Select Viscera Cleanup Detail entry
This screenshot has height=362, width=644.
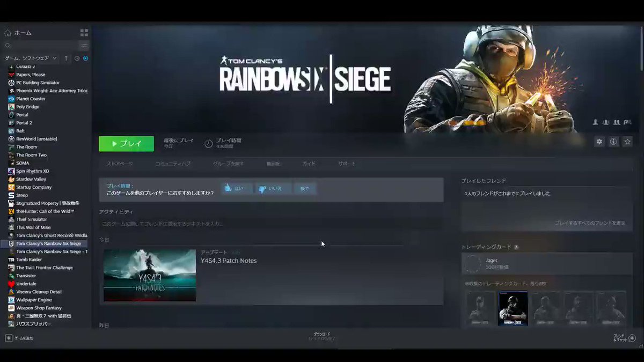click(x=39, y=292)
